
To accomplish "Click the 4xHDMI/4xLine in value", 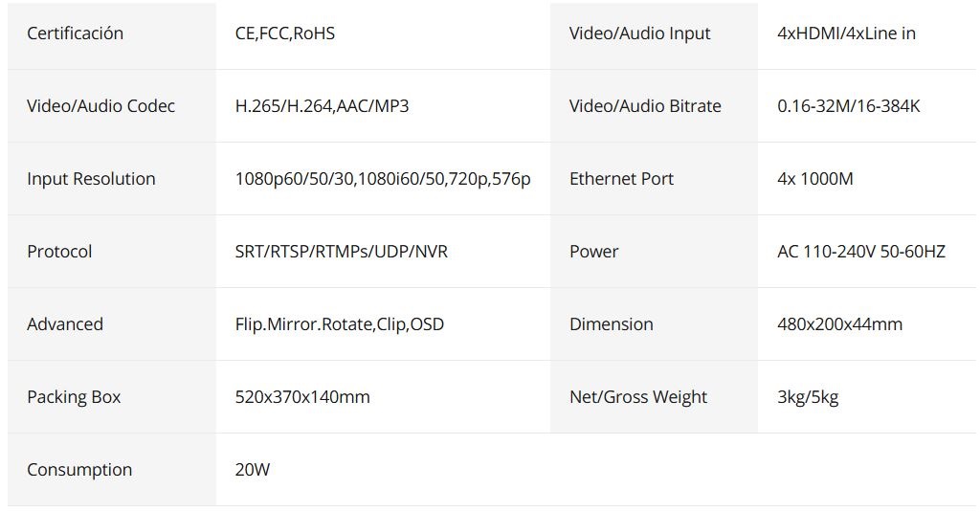I will (846, 33).
